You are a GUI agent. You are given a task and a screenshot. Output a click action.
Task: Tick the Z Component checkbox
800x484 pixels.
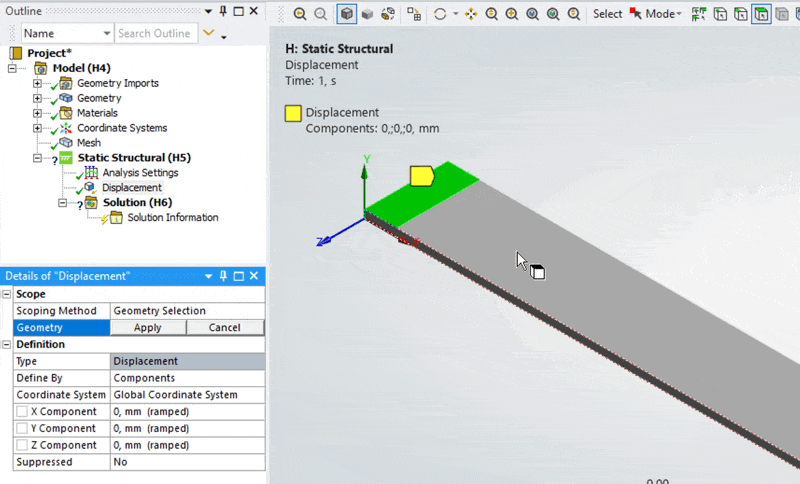coord(22,446)
